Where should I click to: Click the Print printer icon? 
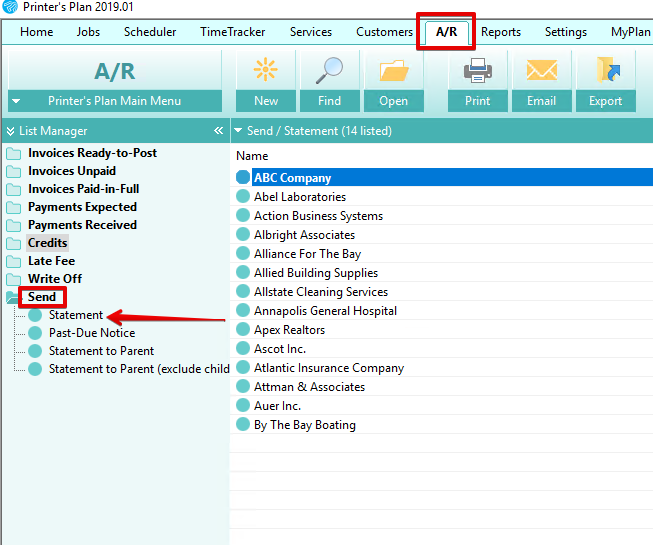click(x=478, y=70)
